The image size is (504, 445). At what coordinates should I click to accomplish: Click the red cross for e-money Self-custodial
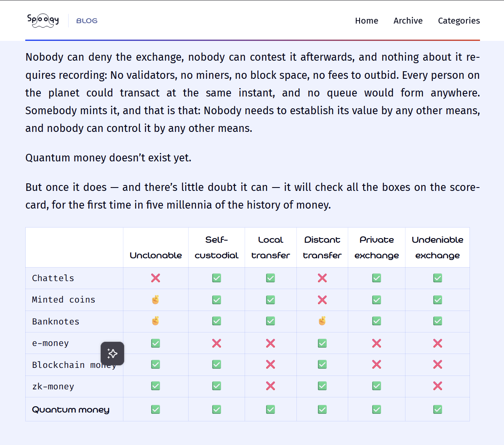[x=217, y=343]
